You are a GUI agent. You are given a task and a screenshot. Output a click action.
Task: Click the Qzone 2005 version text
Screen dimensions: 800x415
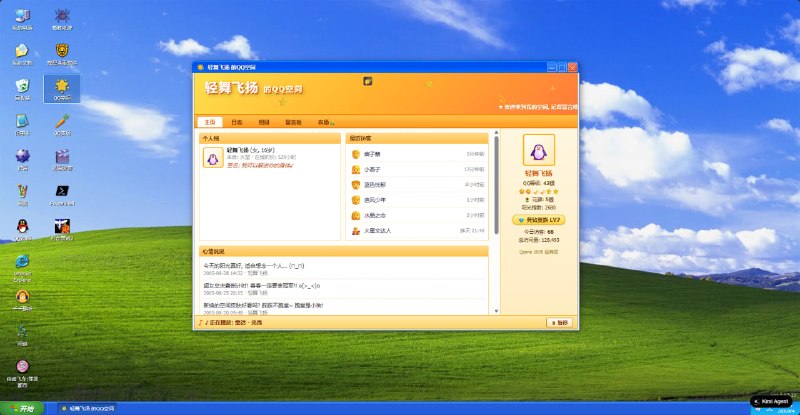coord(538,252)
